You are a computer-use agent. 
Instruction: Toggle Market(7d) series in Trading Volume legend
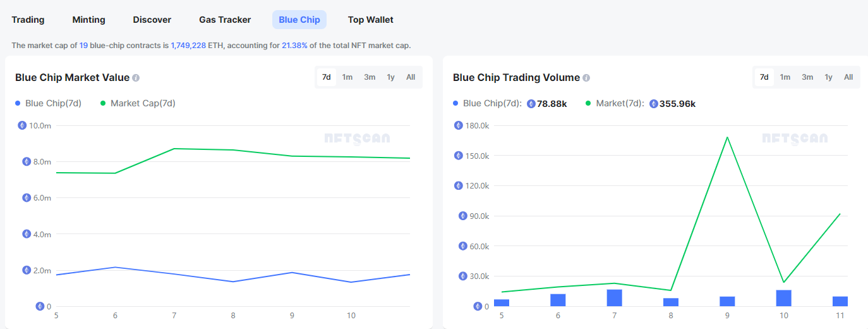click(x=615, y=104)
